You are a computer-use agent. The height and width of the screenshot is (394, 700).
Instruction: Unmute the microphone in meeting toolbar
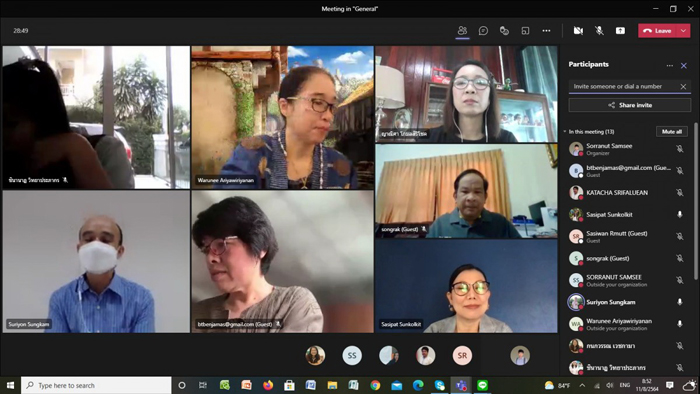tap(599, 31)
